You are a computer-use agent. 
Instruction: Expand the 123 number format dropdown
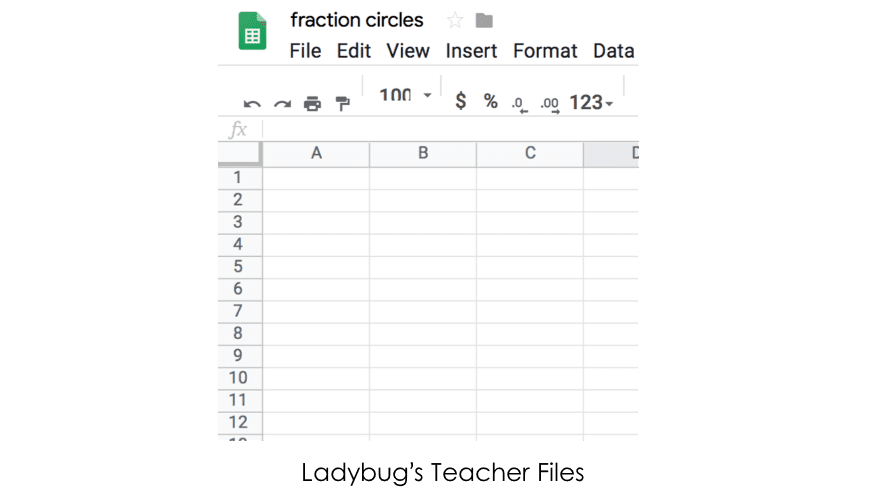pos(591,103)
